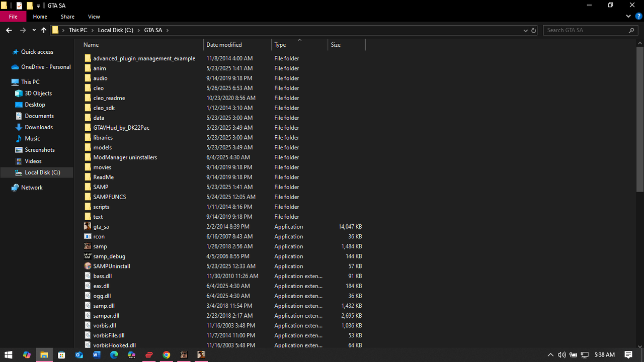Open Microsoft Store from taskbar
Screen dimensions: 644x362
coord(61,355)
